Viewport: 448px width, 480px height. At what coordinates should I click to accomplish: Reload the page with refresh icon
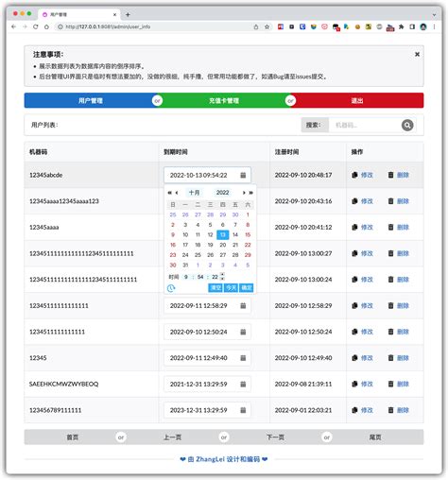pos(36,26)
